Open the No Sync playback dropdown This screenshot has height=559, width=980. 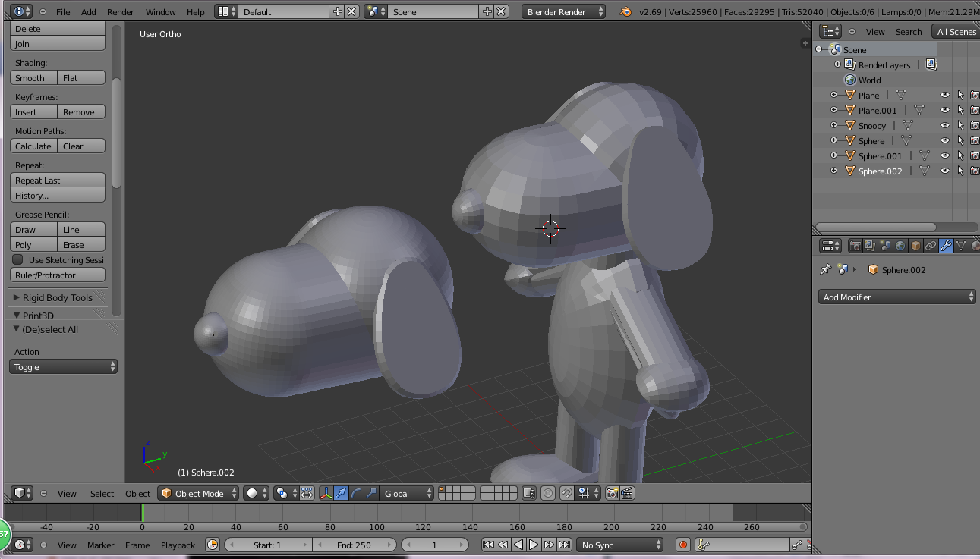(620, 545)
